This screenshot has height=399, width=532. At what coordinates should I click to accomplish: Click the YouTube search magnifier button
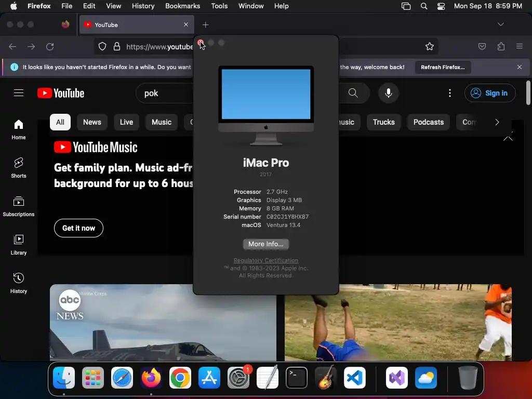point(353,93)
